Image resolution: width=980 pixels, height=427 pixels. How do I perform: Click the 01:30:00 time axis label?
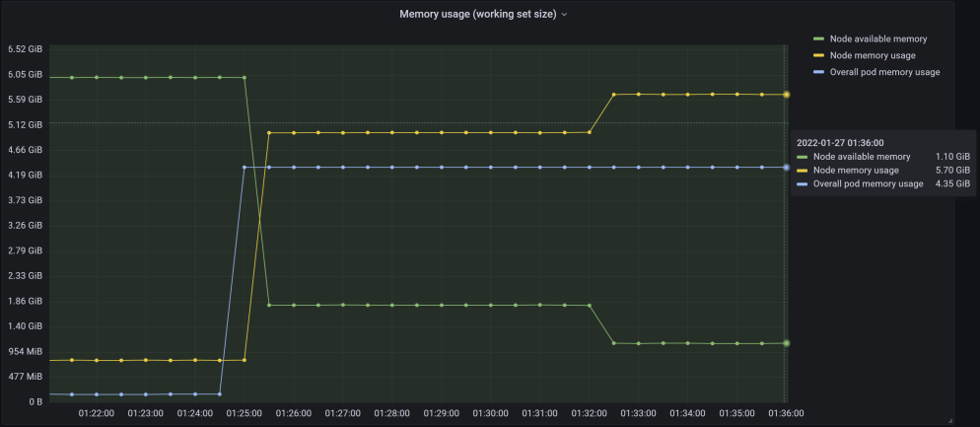tap(490, 413)
